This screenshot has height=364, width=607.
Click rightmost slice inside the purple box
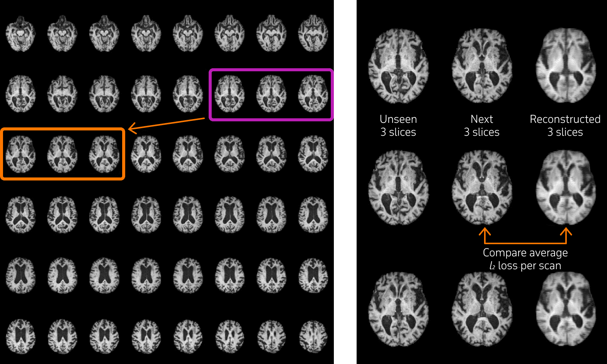coord(313,94)
